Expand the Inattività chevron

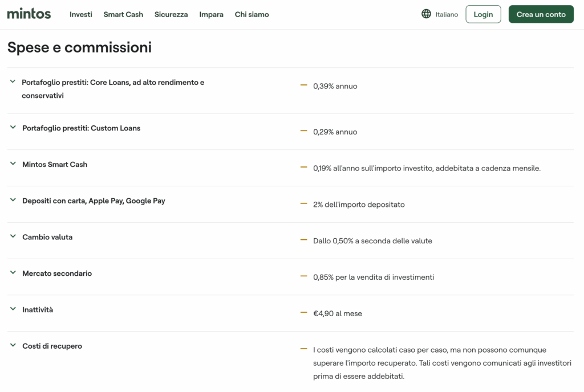click(x=13, y=309)
